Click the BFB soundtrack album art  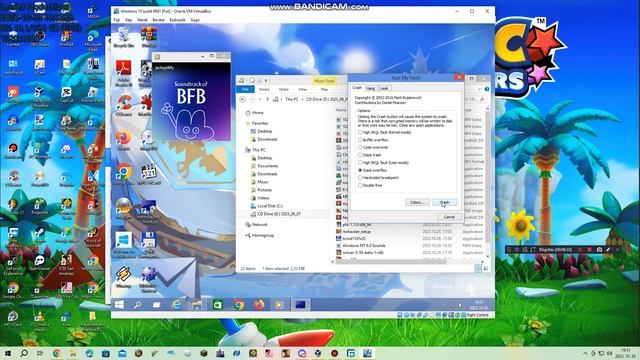191,102
